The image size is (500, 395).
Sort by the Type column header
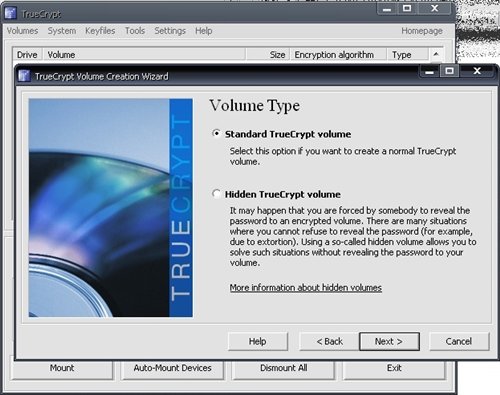(x=407, y=54)
